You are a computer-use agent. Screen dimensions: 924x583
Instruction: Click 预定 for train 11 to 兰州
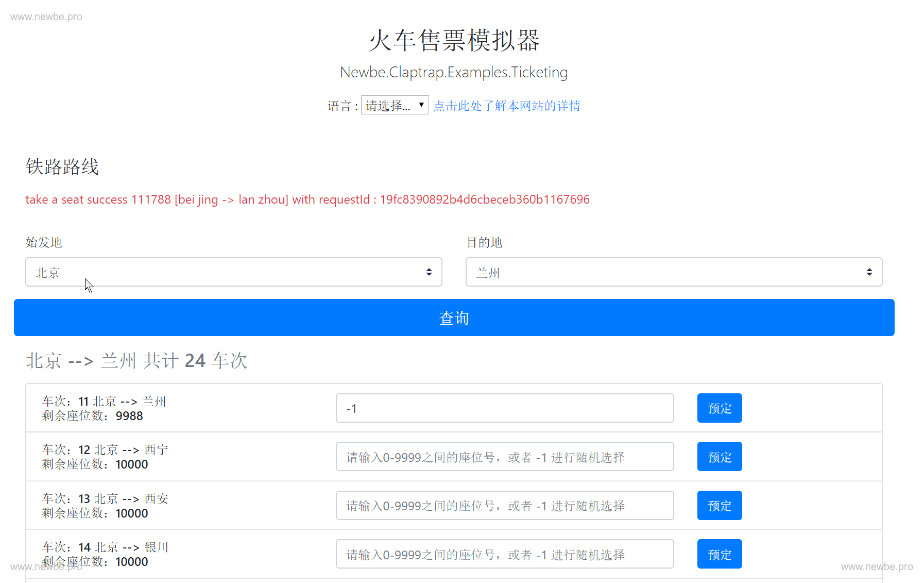pos(719,408)
